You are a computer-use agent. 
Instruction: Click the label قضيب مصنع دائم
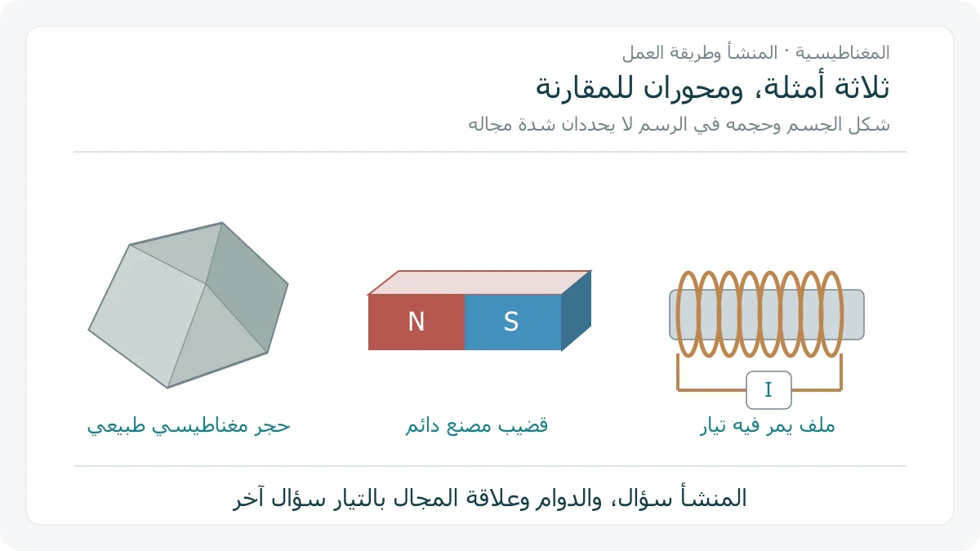477,426
